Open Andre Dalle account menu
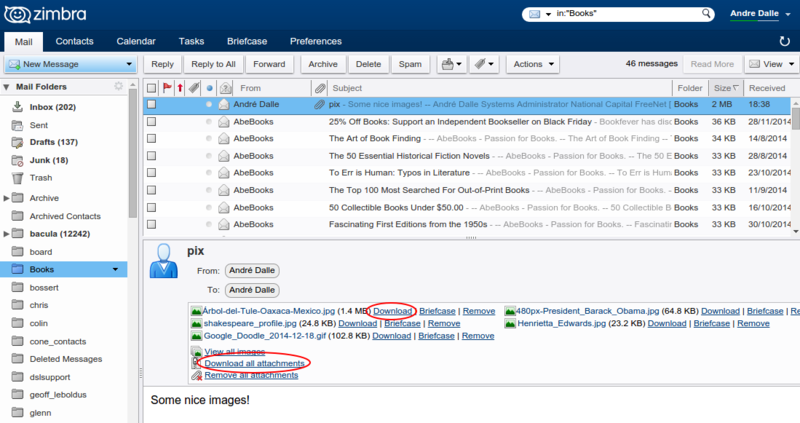This screenshot has width=800, height=423. point(760,14)
